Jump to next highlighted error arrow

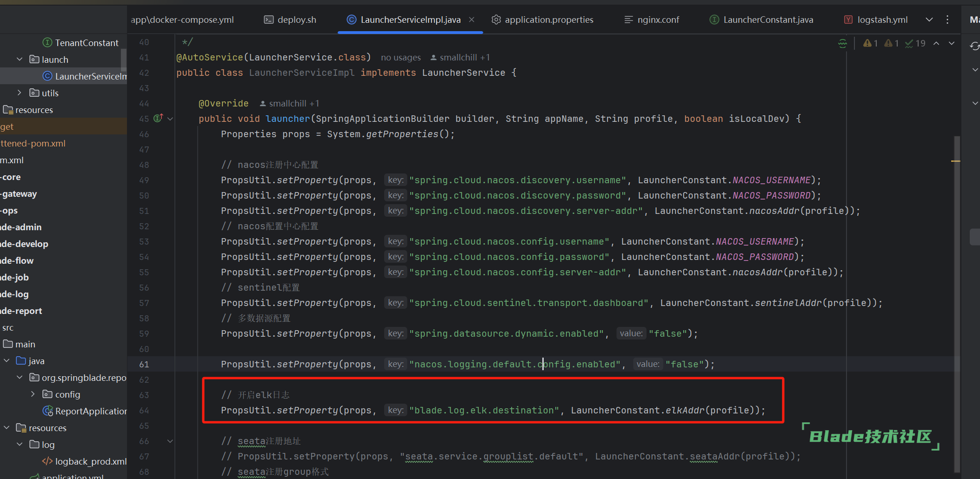(952, 43)
